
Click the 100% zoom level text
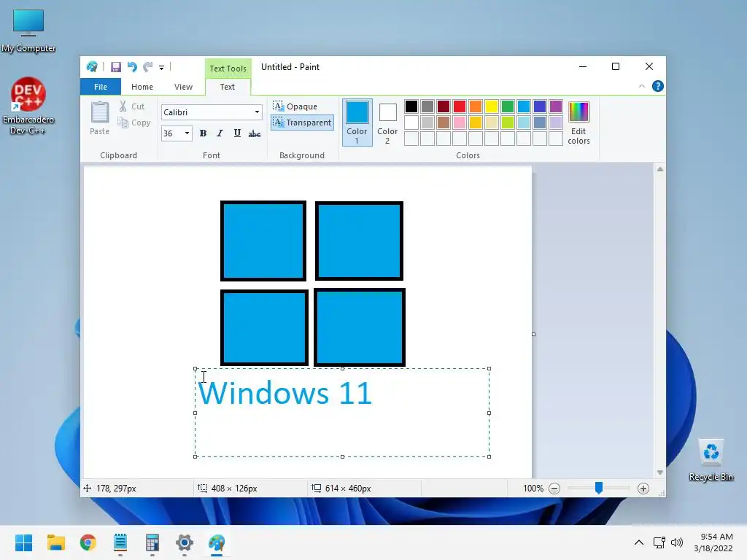[x=533, y=488]
